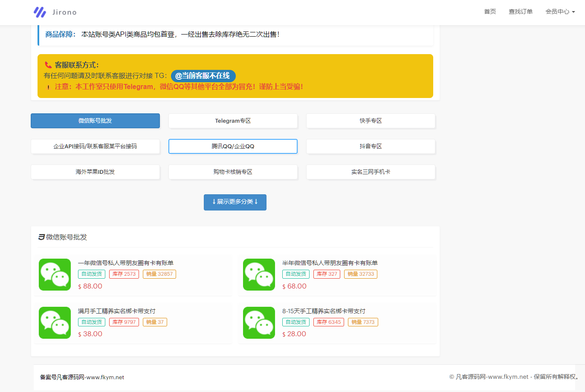Click the 库存 327 stock tag

click(327, 274)
